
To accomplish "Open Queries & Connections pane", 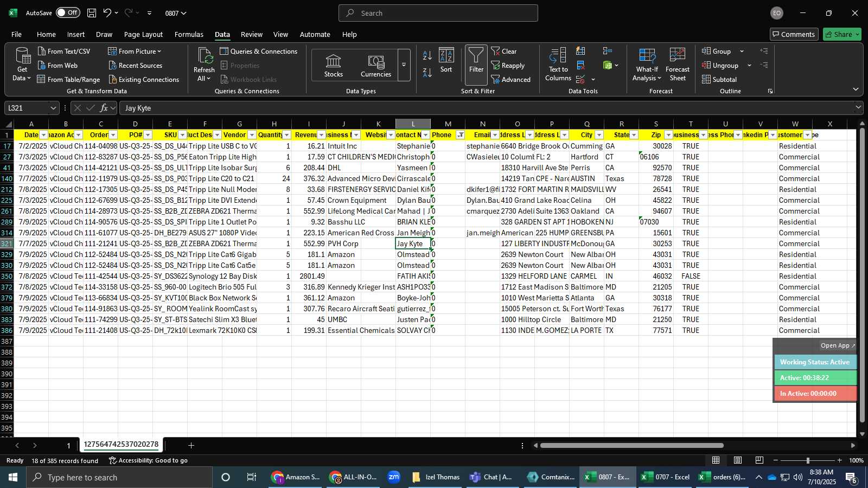I will (x=258, y=51).
